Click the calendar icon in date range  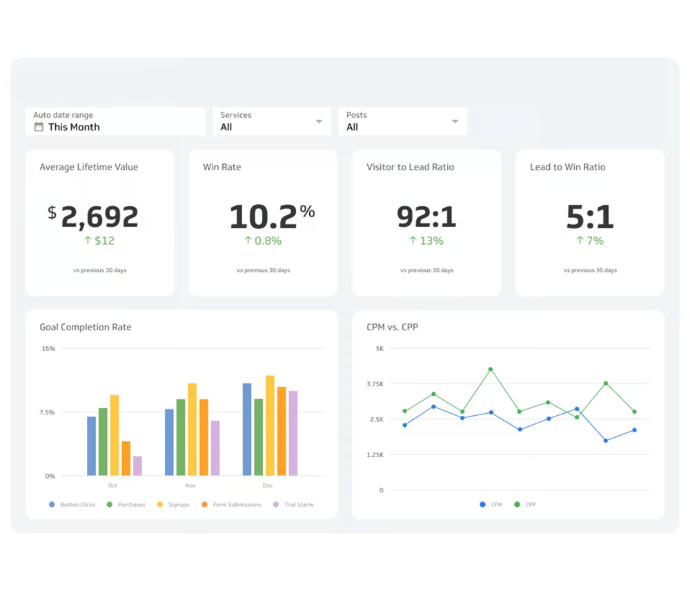39,127
